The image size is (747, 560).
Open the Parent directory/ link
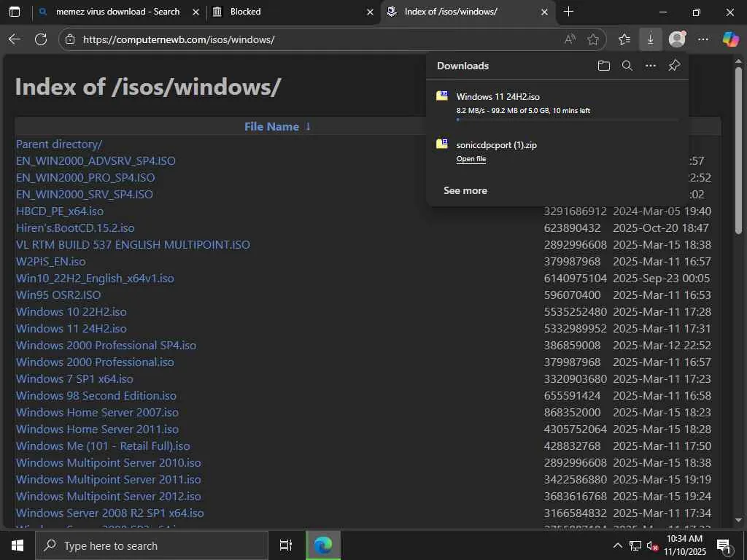[59, 144]
